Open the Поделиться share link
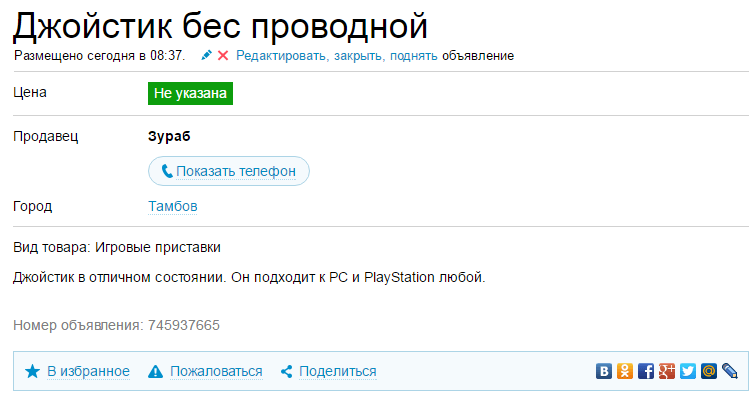Image resolution: width=754 pixels, height=400 pixels. tap(338, 371)
